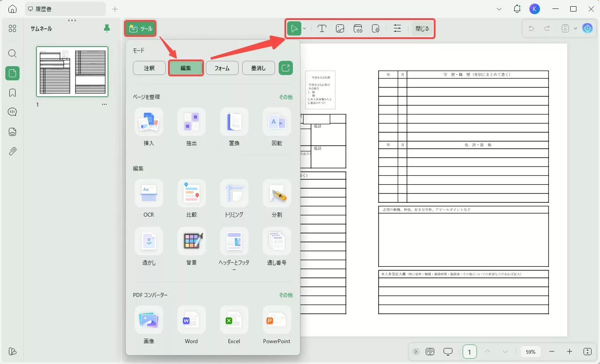Open その他 next to ページを整理

[286, 97]
